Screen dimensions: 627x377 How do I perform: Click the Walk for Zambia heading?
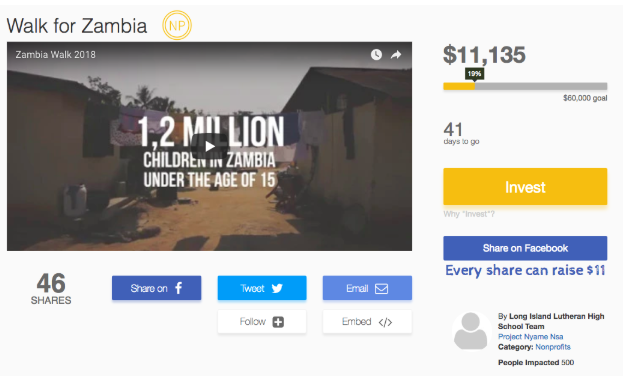click(77, 26)
